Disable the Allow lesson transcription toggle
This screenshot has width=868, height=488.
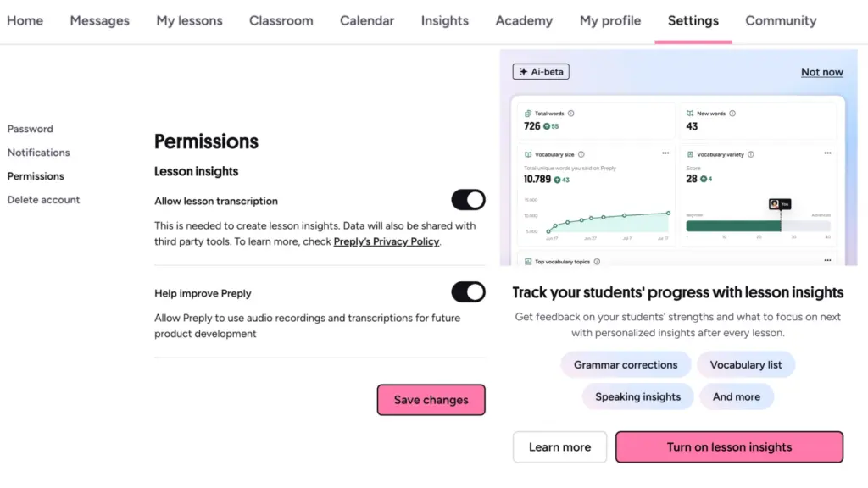click(468, 200)
